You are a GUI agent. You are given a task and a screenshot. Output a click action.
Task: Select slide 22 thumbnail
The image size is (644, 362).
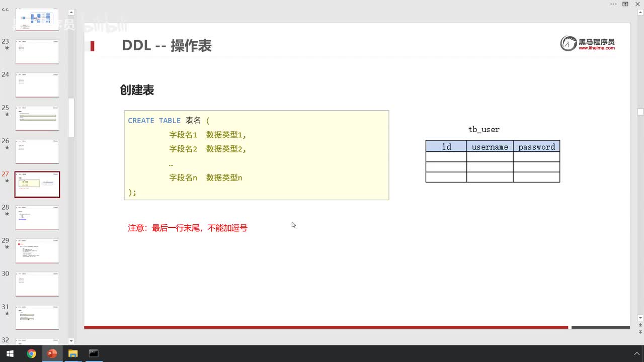coord(37,19)
